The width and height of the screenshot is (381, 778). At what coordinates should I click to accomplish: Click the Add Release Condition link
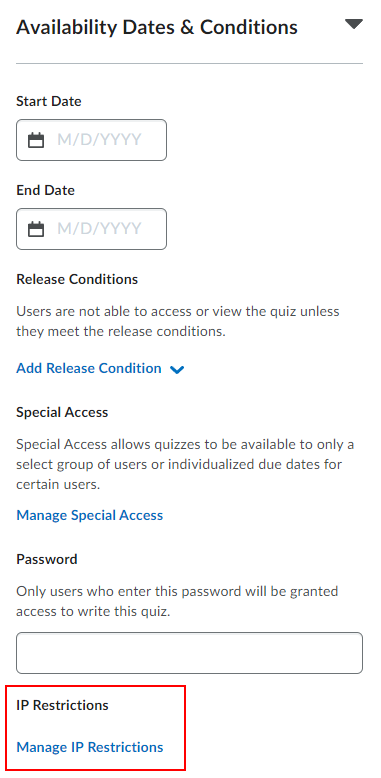coord(89,368)
